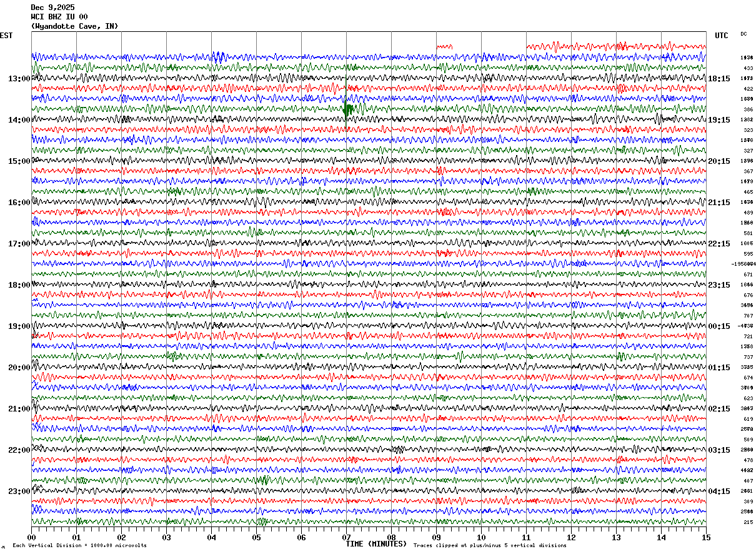Select the 19:00 EST time label

point(19,326)
